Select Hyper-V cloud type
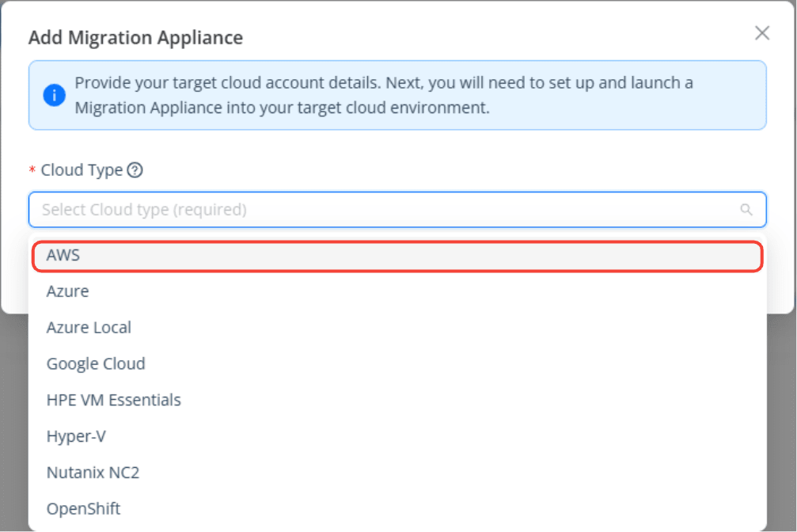797x532 pixels. (x=397, y=436)
